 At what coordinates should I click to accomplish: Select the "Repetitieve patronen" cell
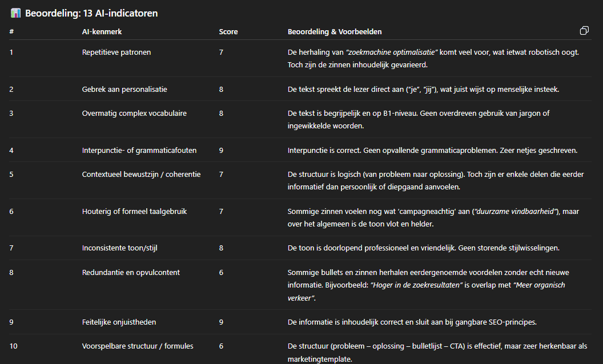point(116,52)
